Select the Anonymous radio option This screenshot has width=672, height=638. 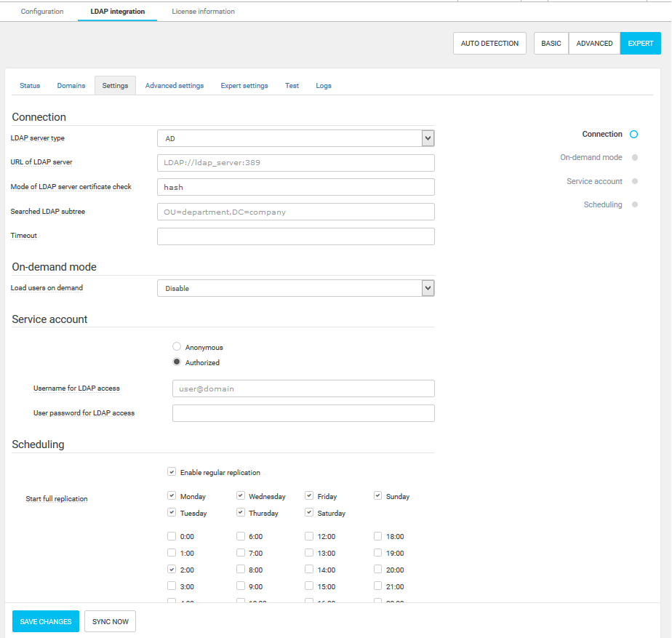[177, 347]
